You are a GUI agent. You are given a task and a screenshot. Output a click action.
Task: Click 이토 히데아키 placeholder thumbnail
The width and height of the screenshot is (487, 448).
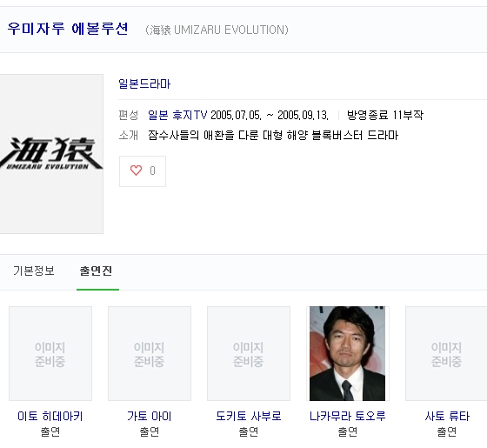pyautogui.click(x=50, y=353)
